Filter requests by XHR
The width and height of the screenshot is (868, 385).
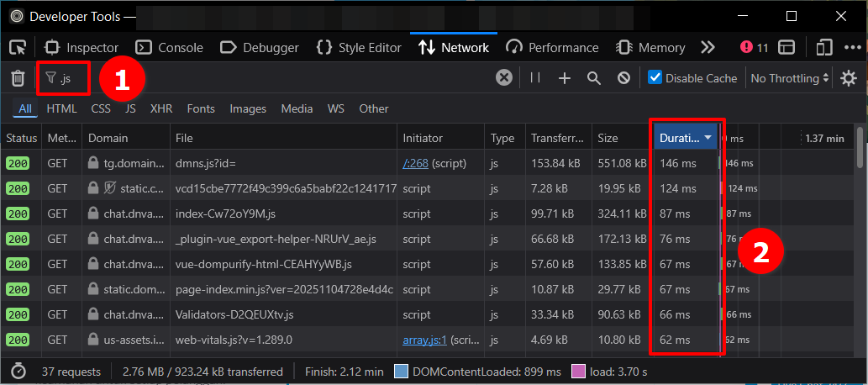[x=161, y=108]
